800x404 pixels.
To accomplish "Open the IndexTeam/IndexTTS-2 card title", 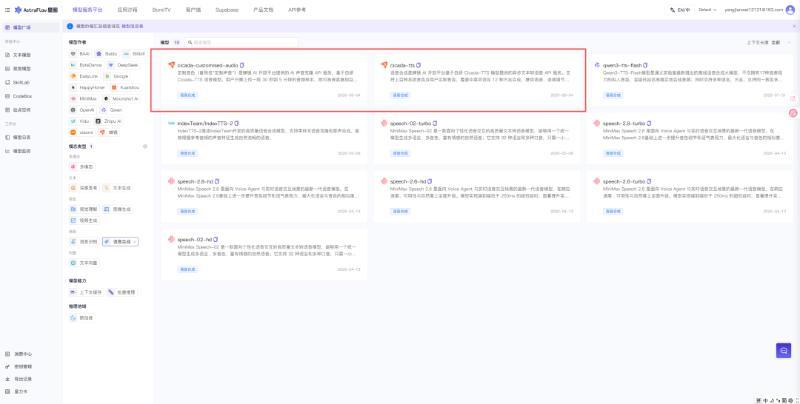I will (x=205, y=123).
